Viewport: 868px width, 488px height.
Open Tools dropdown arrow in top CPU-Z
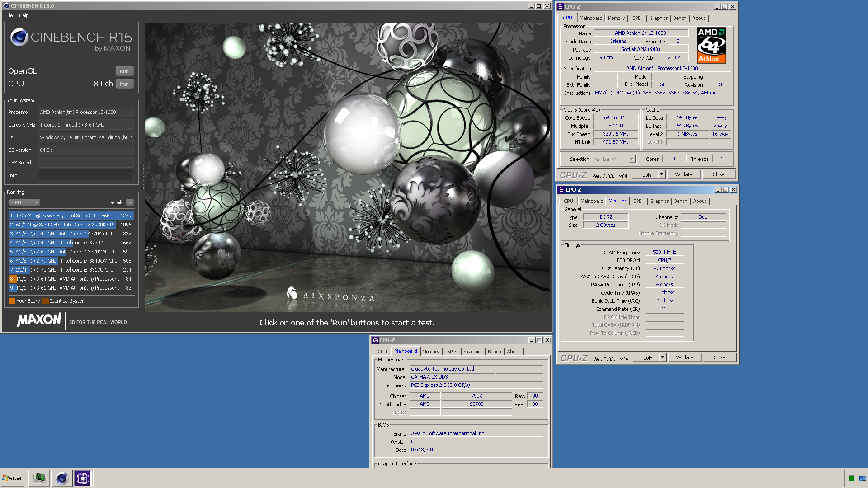click(661, 175)
